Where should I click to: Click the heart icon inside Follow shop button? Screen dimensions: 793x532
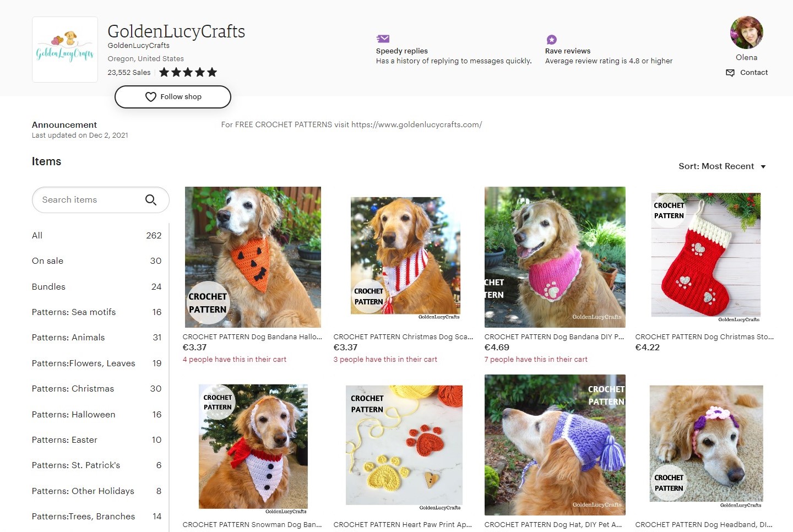tap(151, 97)
